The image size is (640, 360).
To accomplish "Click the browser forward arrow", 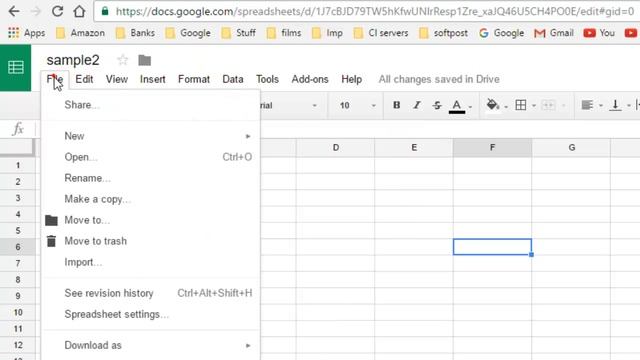I will pyautogui.click(x=36, y=11).
